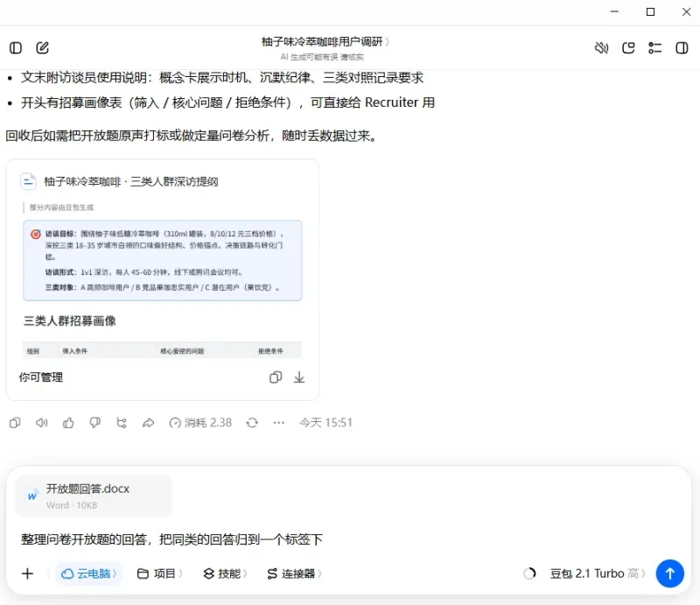
Task: Click the 今天 15:51 timestamp
Action: pos(325,423)
